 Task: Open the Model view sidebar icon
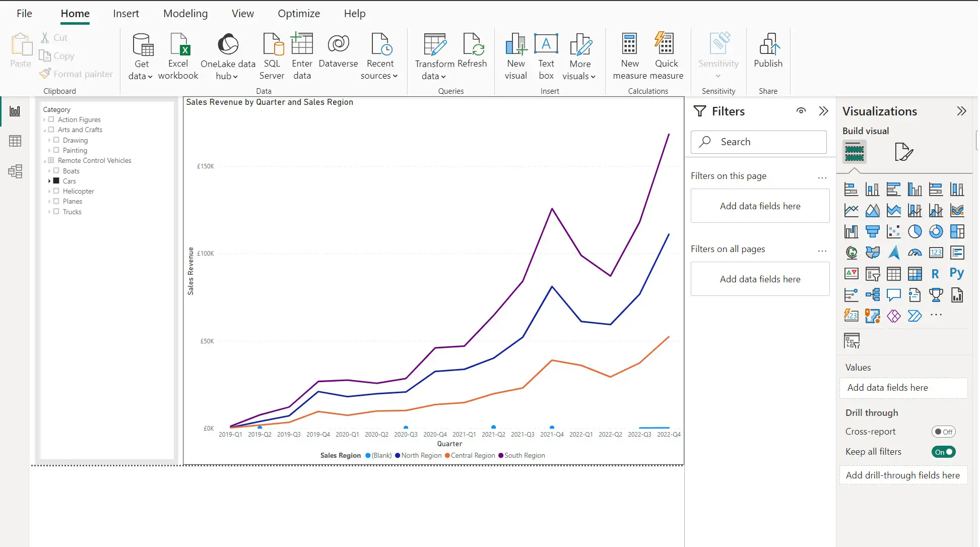pos(15,171)
